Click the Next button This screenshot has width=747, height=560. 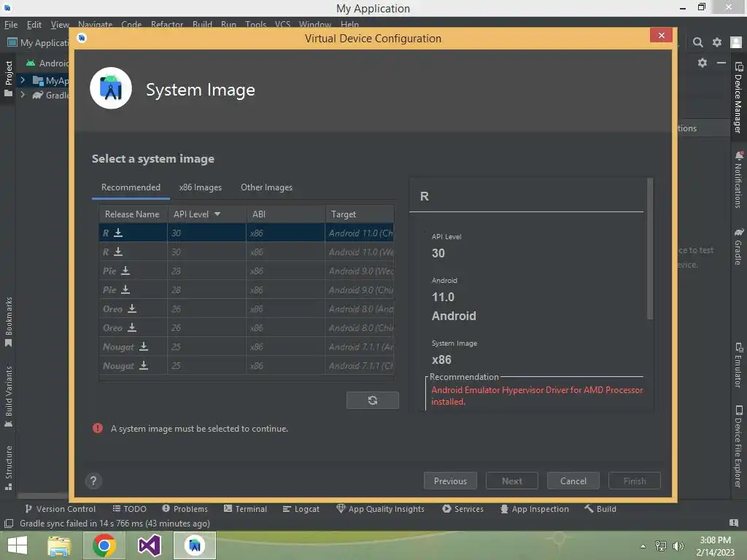[x=511, y=481]
